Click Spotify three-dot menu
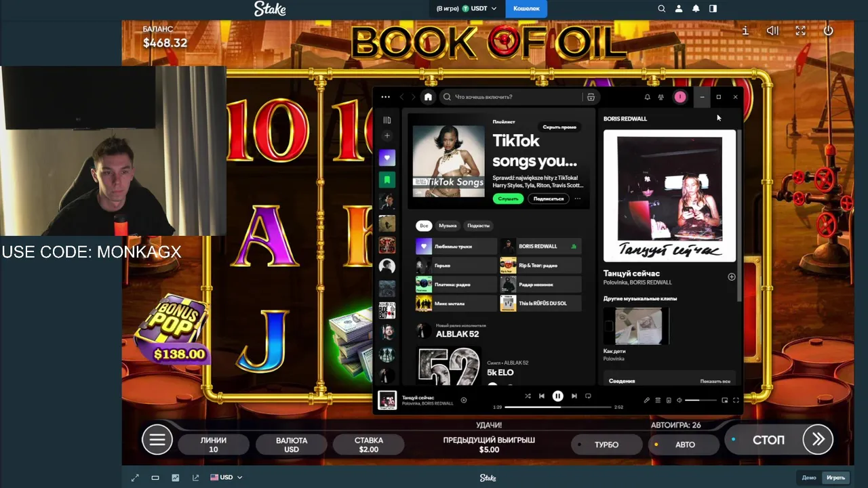 point(385,97)
